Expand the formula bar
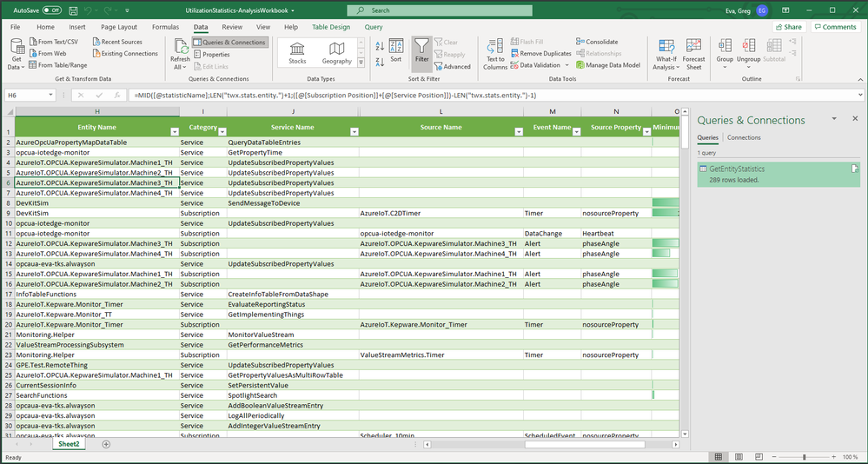Image resolution: width=868 pixels, height=464 pixels. [859, 96]
